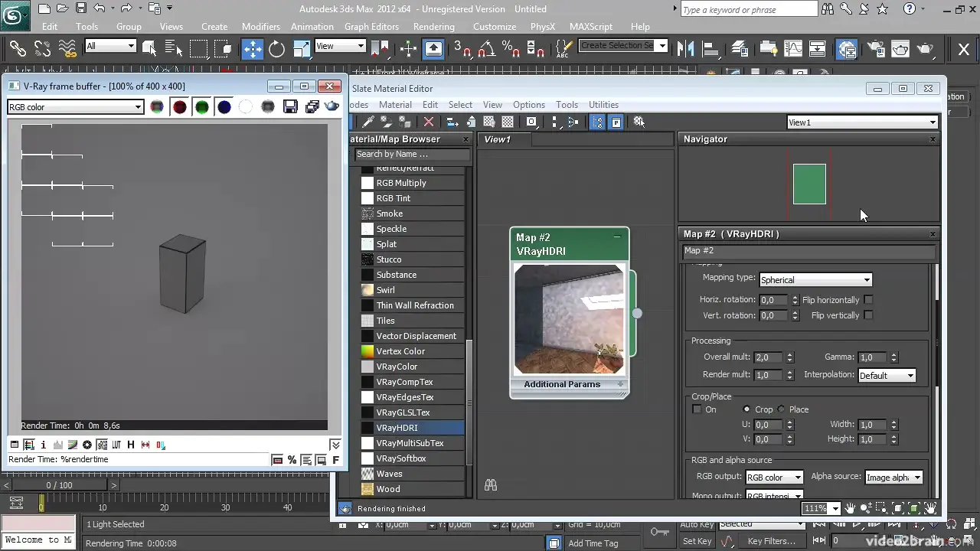Open reference coordinate View dropdown
Screen dimensions: 980x551
(x=340, y=46)
